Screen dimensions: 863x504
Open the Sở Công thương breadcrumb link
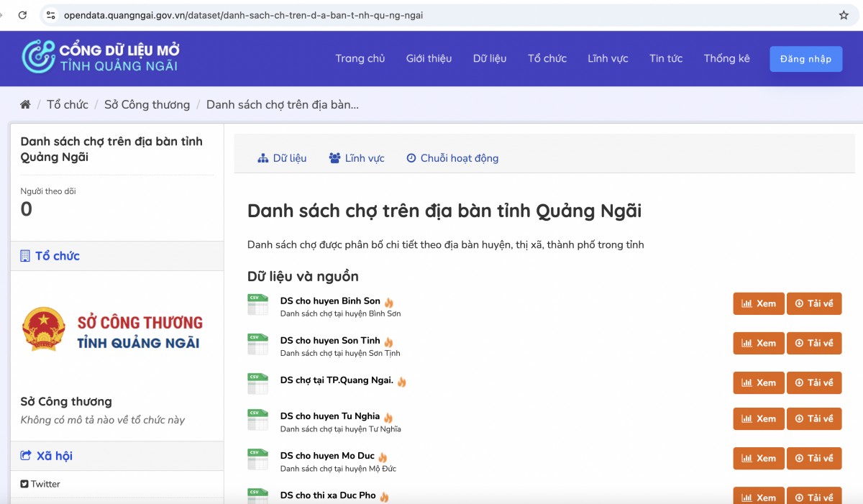(147, 104)
